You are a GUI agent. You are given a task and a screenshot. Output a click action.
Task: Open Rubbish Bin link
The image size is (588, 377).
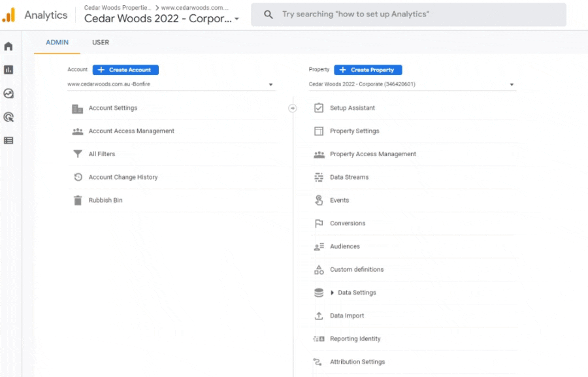[x=105, y=200]
